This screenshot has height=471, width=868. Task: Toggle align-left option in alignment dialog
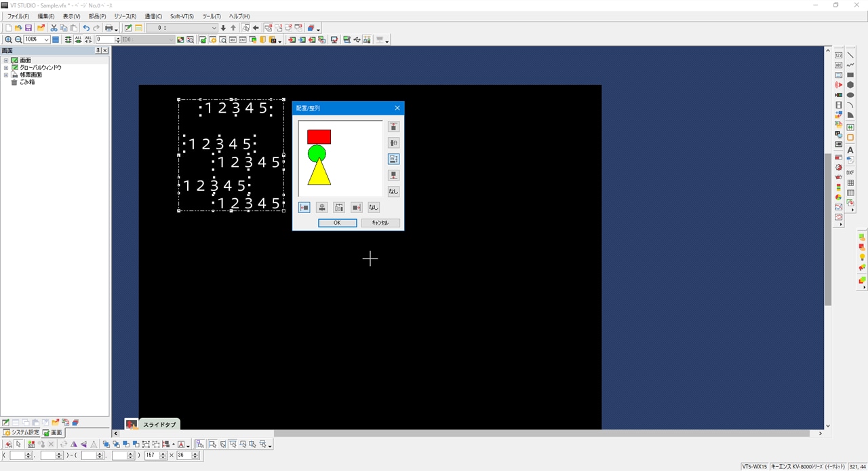[304, 208]
